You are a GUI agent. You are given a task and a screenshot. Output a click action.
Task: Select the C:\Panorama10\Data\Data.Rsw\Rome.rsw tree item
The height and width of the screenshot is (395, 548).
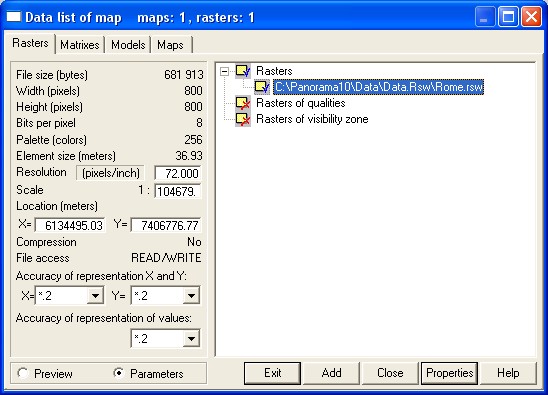[x=378, y=87]
